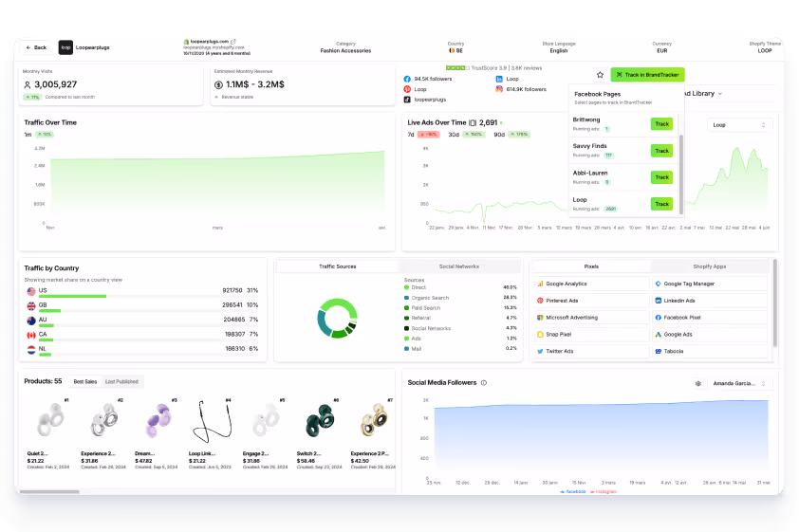Click the settings gear in Social Media Followers
799x532 pixels.
[x=698, y=383]
